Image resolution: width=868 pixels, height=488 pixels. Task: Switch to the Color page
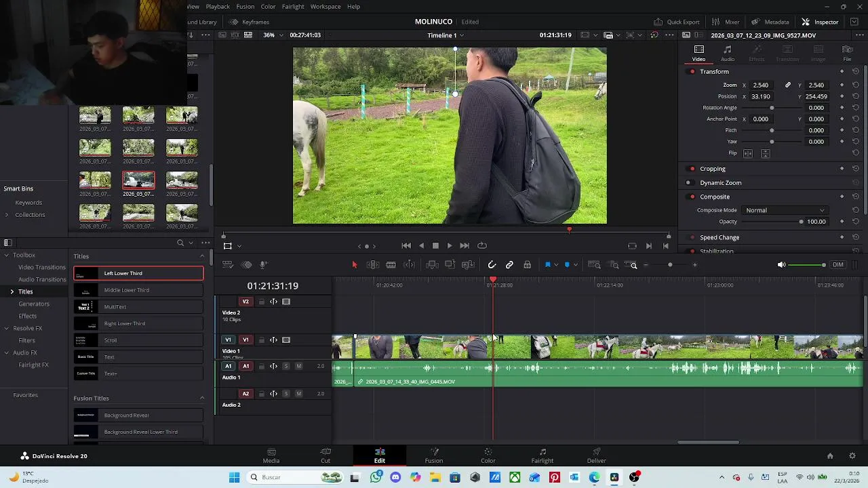[x=488, y=455]
